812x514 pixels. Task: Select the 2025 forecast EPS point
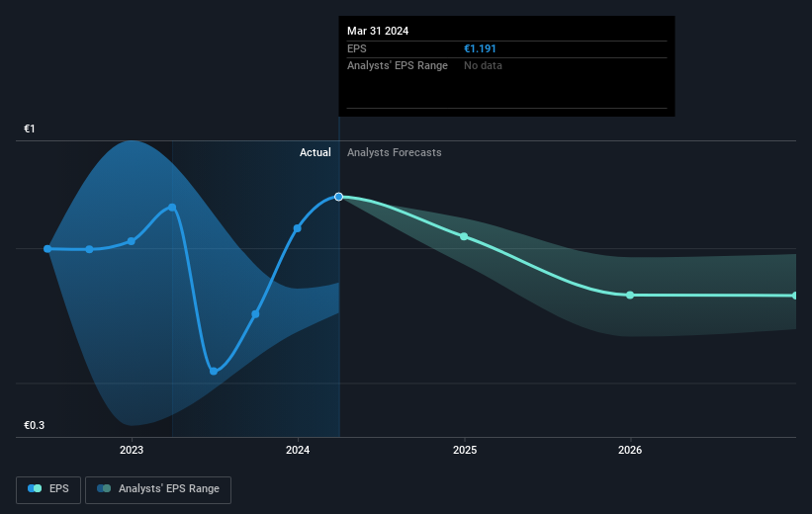[x=464, y=236]
